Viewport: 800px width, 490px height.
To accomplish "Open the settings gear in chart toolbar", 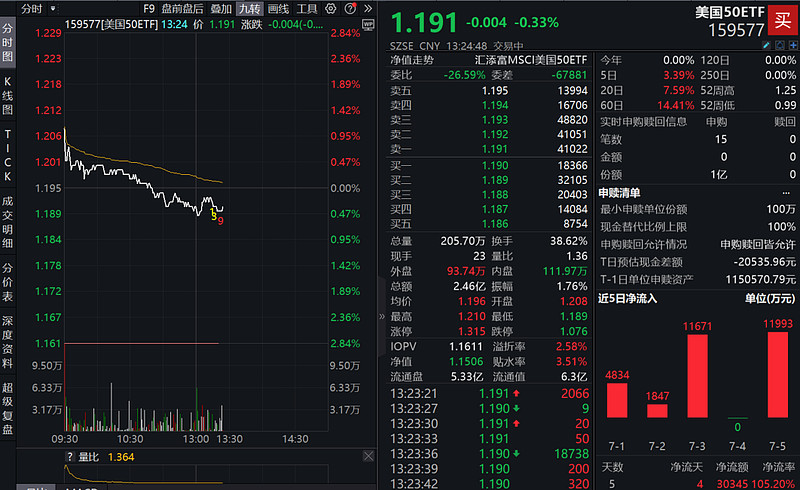I will pyautogui.click(x=331, y=9).
